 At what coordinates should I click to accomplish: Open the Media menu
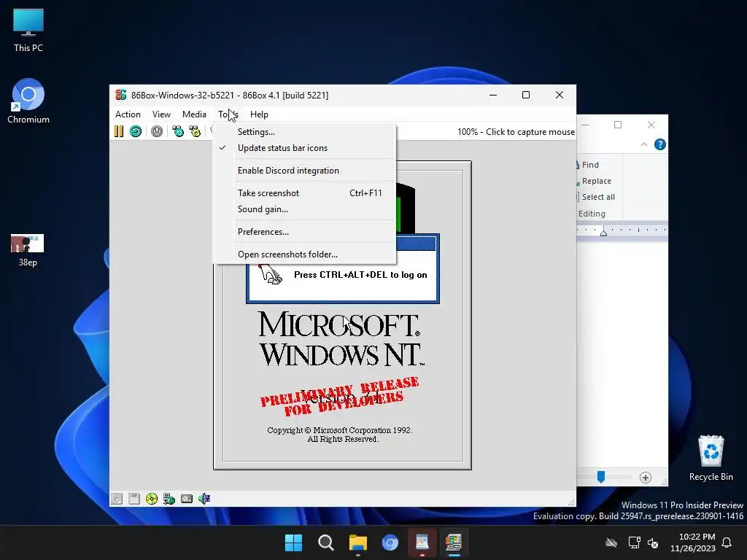coord(194,114)
